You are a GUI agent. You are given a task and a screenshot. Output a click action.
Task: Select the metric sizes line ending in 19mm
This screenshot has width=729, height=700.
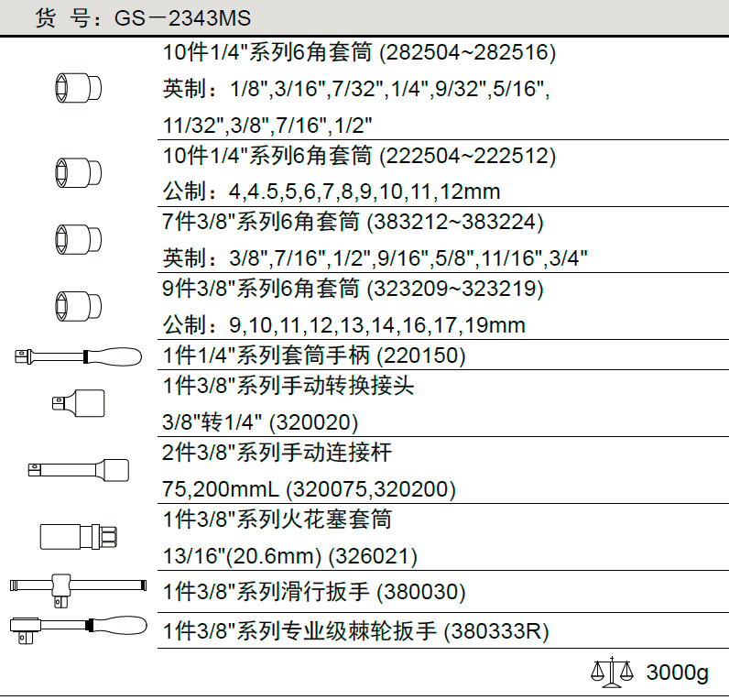[344, 325]
